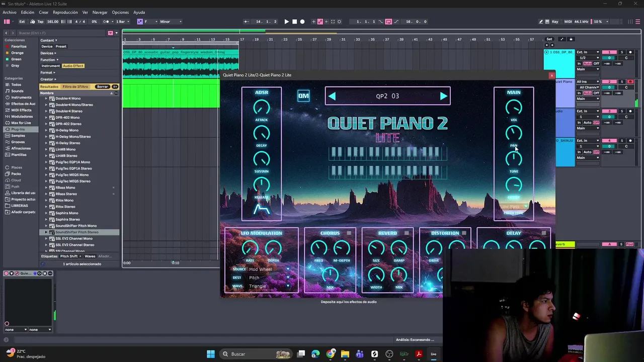
Task: Open the Reproducción menu
Action: click(65, 13)
